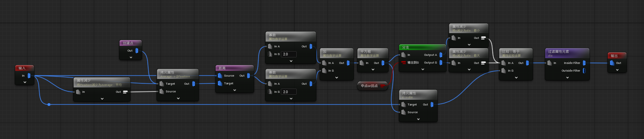Click the In pin on 输入 node
The width and height of the screenshot is (644, 139).
click(29, 76)
